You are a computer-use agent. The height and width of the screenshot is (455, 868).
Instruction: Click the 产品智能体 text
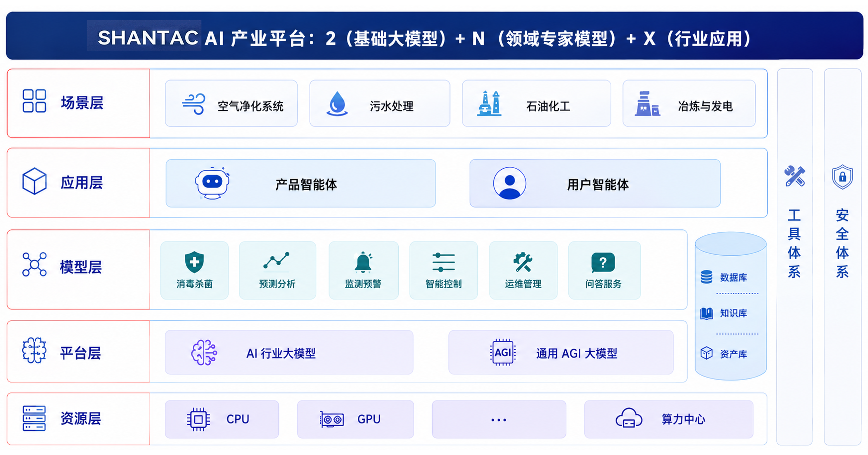pos(306,184)
